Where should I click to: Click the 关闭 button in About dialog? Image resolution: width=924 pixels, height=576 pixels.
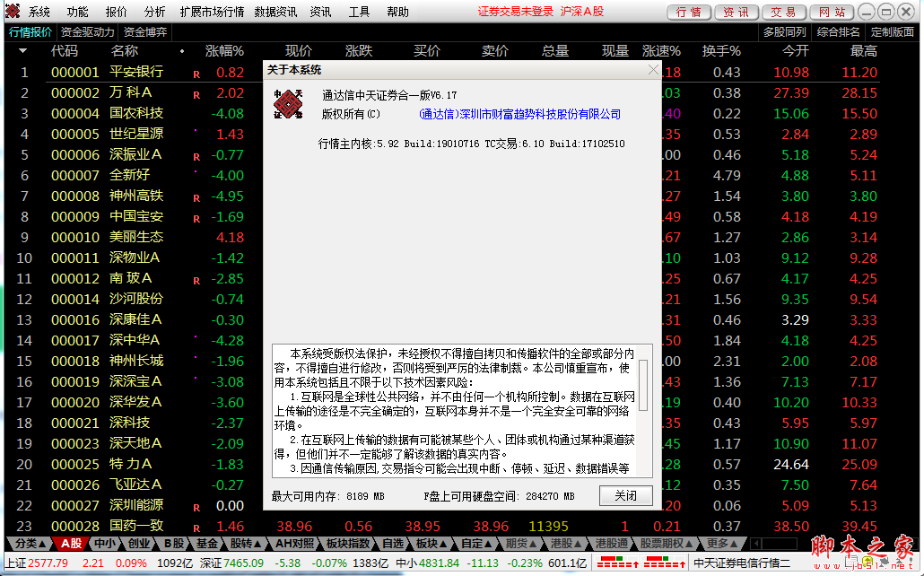626,496
